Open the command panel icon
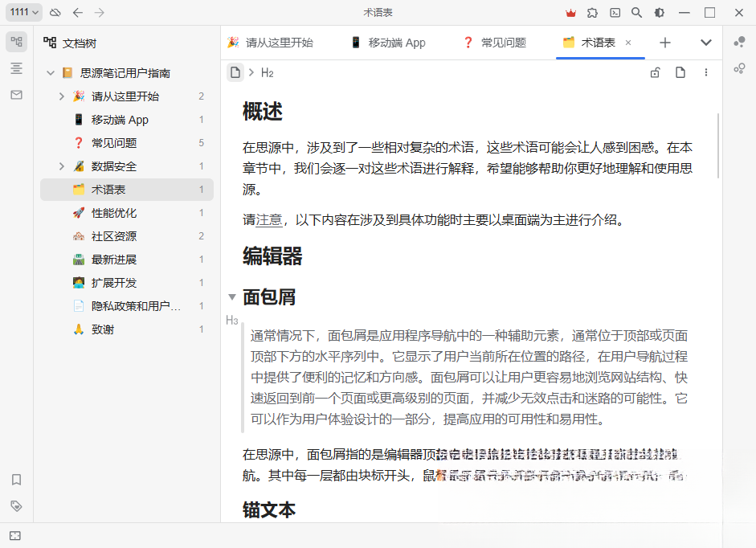756x548 pixels. 615,13
